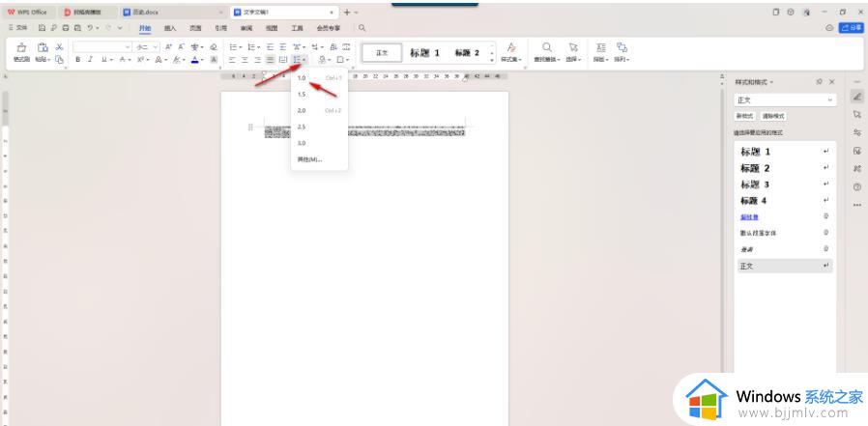This screenshot has width=868, height=426.
Task: Align text left
Action: (x=233, y=59)
